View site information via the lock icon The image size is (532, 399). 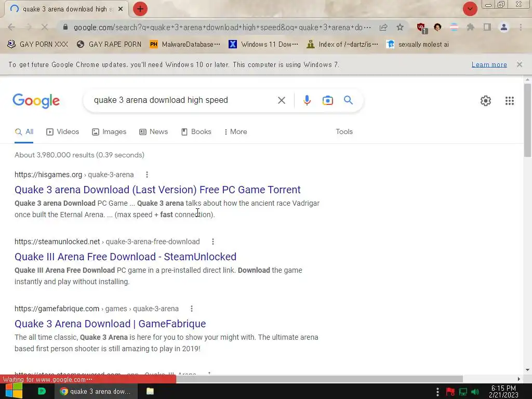tap(65, 27)
